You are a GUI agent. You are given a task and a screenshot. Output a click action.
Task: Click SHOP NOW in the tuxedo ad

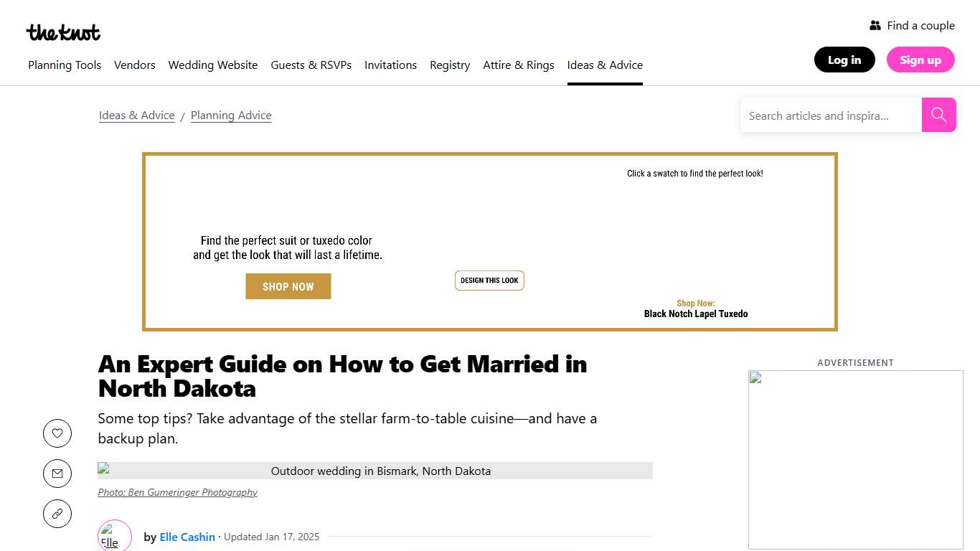click(x=288, y=286)
